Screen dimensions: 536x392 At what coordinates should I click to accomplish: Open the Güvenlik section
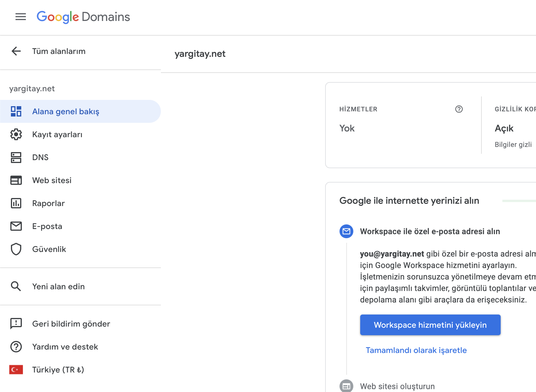pyautogui.click(x=80, y=249)
